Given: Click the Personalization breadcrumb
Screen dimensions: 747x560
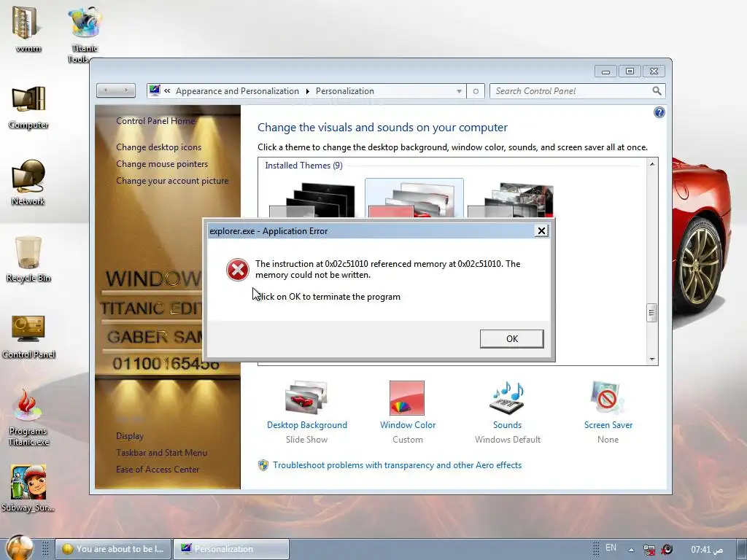Looking at the screenshot, I should pyautogui.click(x=345, y=91).
